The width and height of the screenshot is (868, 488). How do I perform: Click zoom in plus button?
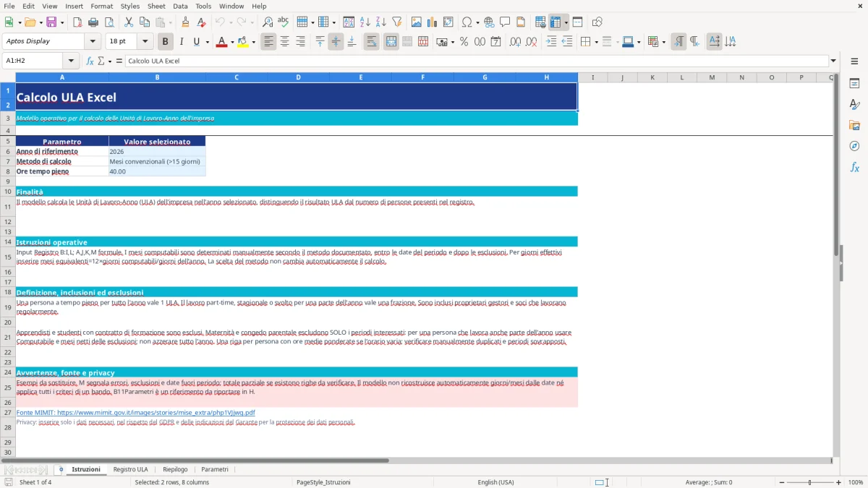point(839,482)
